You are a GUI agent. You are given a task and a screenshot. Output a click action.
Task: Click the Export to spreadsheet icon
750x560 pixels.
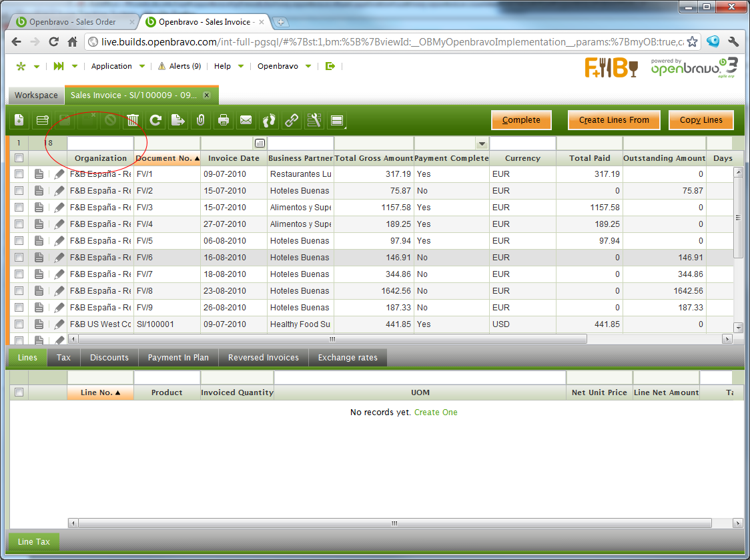178,120
